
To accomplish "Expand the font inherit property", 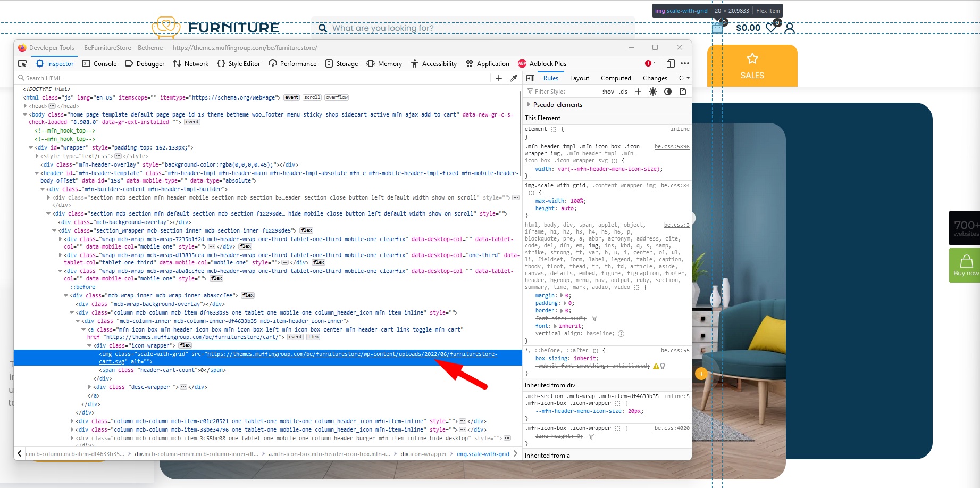I will (x=555, y=326).
